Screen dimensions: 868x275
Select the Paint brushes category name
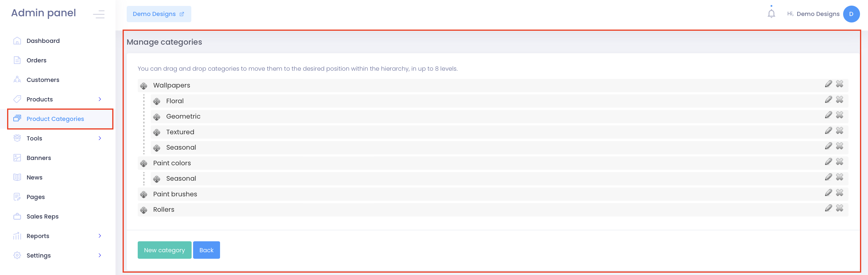(175, 194)
